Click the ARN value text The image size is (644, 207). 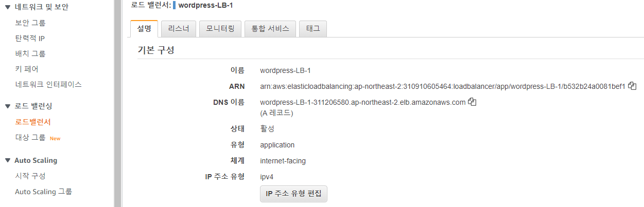coord(443,86)
